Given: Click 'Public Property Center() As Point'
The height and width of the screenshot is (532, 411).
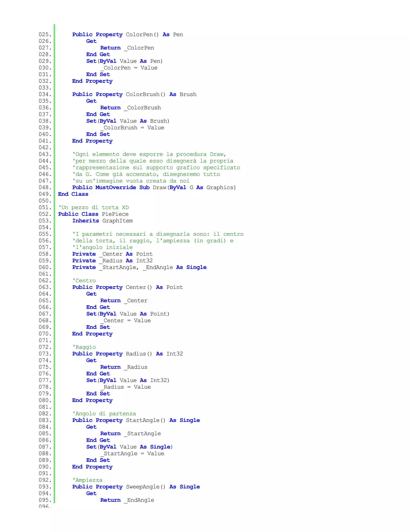Looking at the screenshot, I should tap(128, 287).
